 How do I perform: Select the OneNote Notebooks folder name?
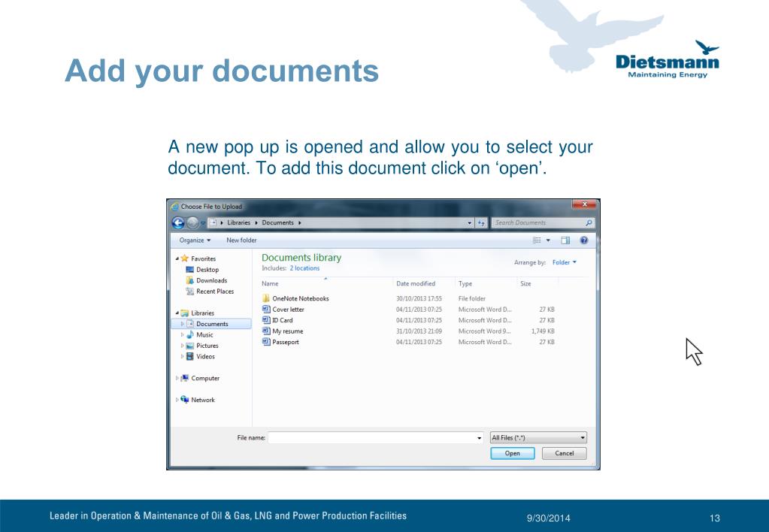coord(301,298)
